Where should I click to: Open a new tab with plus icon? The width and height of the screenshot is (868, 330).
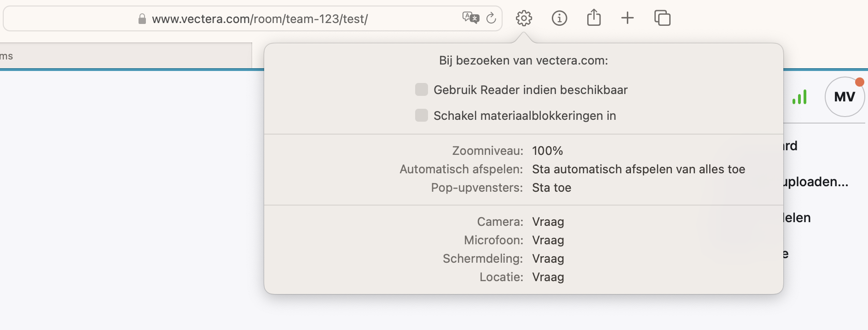[627, 18]
